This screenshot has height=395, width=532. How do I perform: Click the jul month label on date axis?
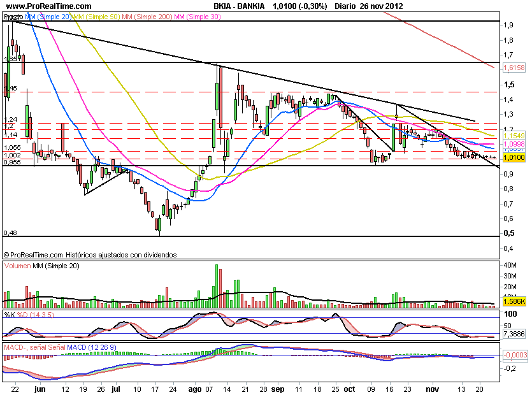pyautogui.click(x=116, y=389)
